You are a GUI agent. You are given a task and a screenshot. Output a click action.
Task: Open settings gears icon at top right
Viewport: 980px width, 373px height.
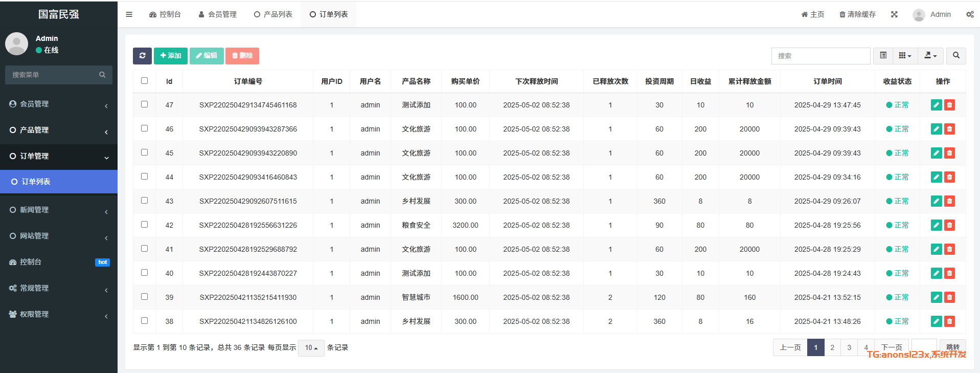[x=969, y=14]
